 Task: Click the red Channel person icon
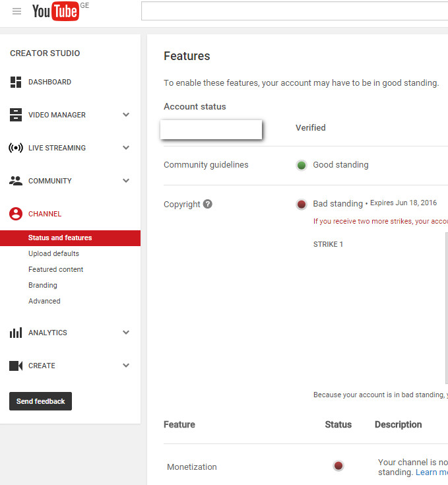[16, 214]
